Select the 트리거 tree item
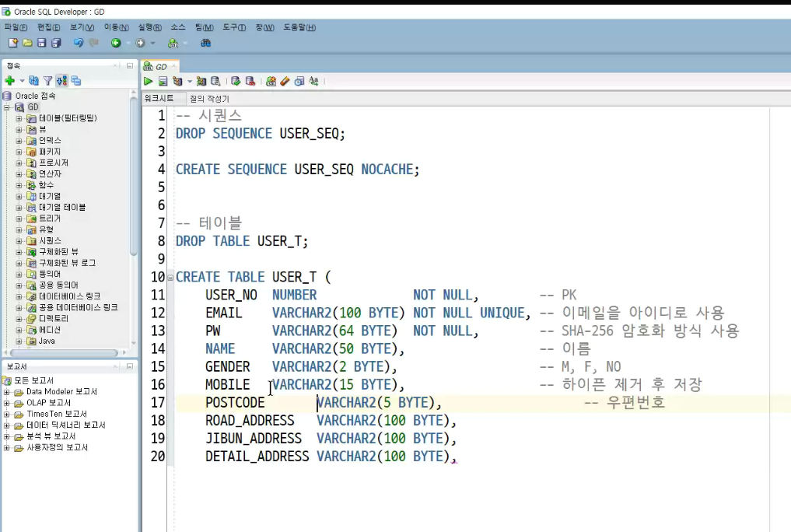 point(50,219)
